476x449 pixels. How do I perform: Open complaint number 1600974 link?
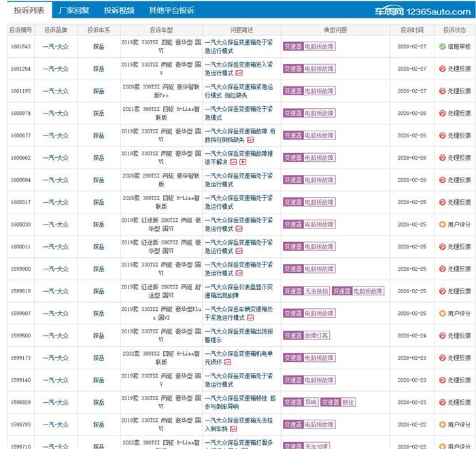click(x=20, y=113)
